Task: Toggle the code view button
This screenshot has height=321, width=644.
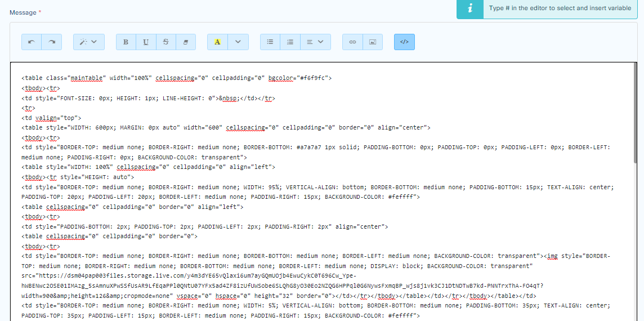Action: tap(404, 42)
